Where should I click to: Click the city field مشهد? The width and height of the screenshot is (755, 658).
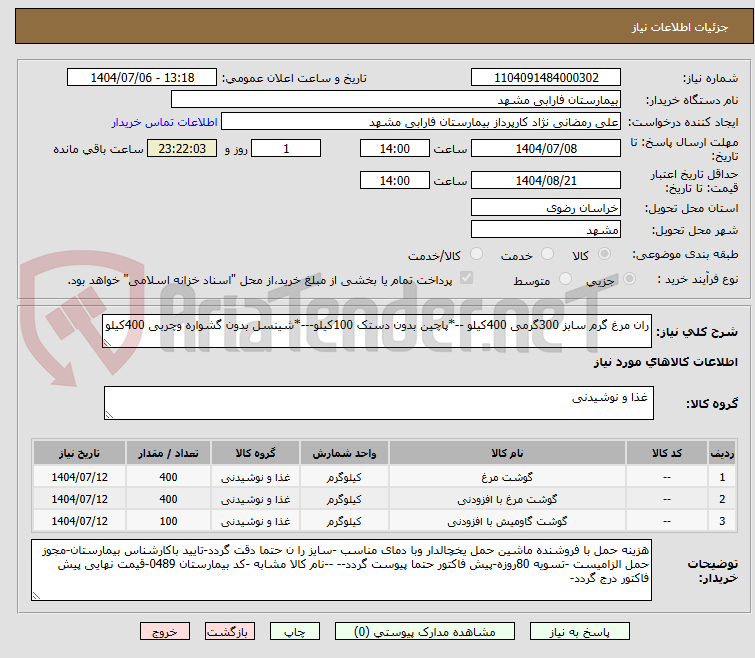coord(546,230)
